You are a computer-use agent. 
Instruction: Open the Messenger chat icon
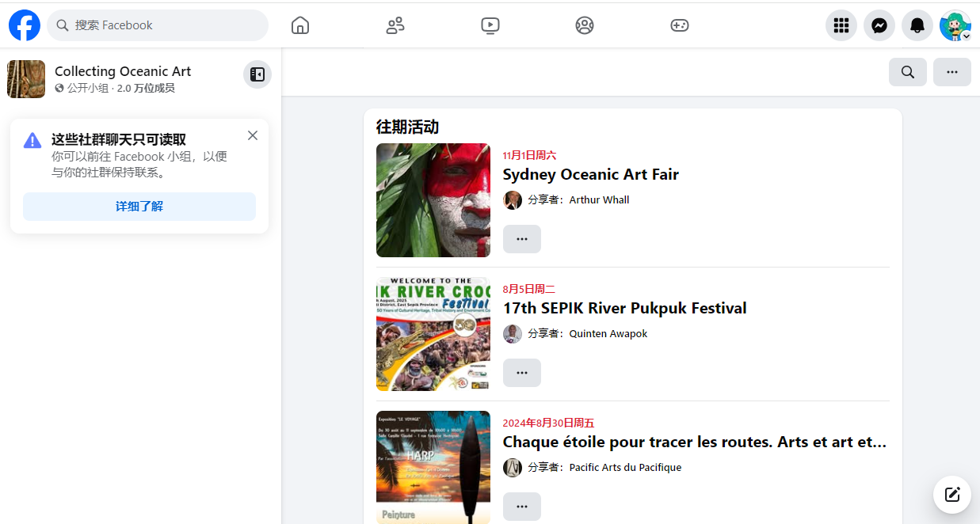click(x=879, y=25)
